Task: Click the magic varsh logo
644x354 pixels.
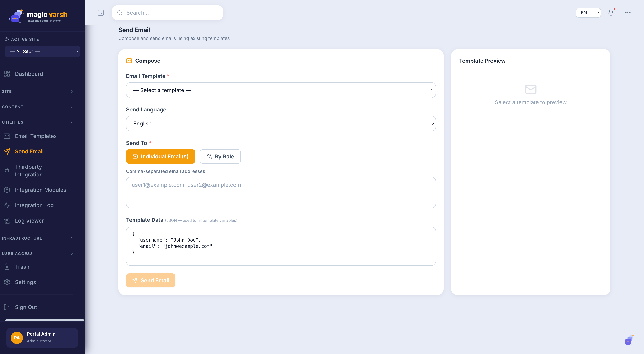Action: coord(38,16)
